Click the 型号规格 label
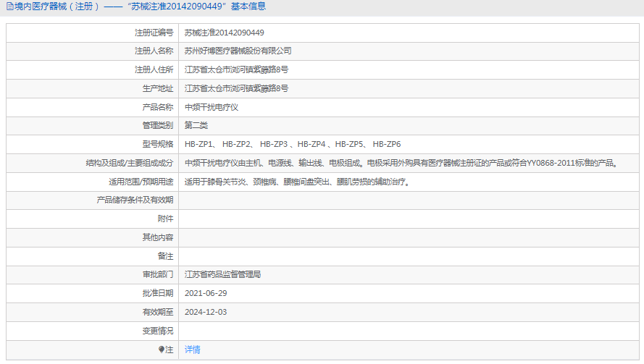This screenshot has width=644, height=364. 158,145
